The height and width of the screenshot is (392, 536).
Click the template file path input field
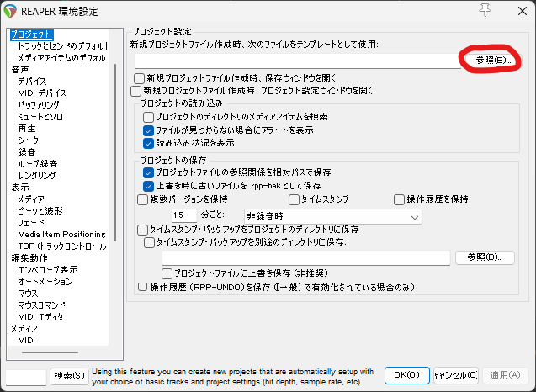pos(297,61)
